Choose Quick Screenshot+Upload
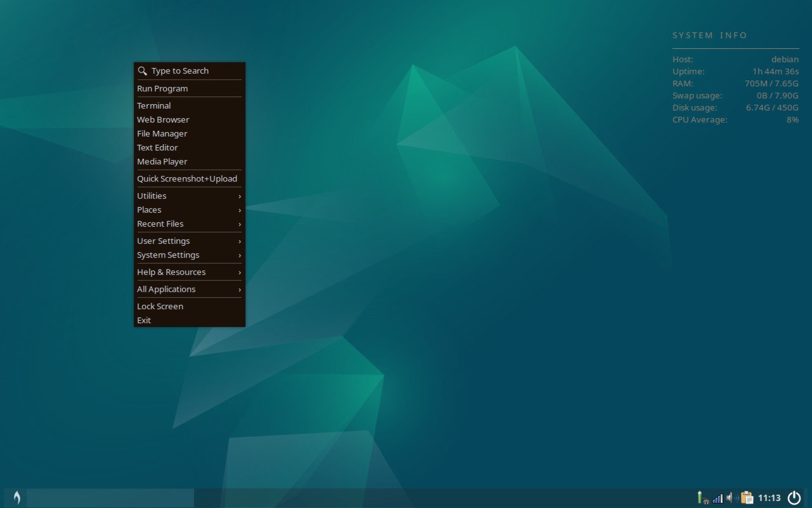This screenshot has height=508, width=812. (x=190, y=178)
